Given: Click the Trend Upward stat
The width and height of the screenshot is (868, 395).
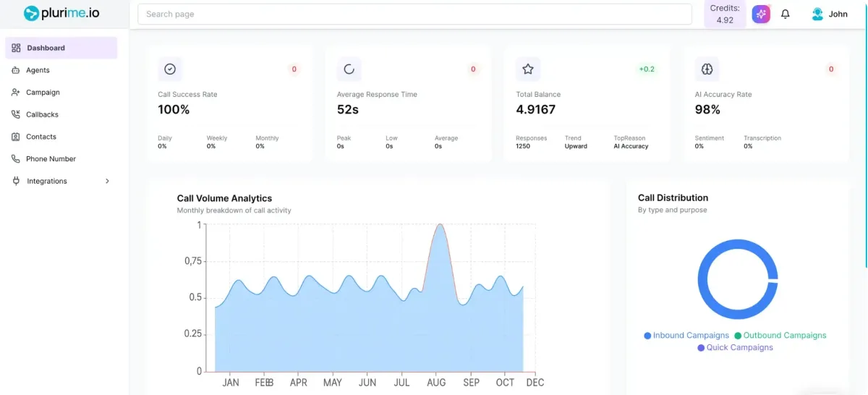Looking at the screenshot, I should point(576,142).
